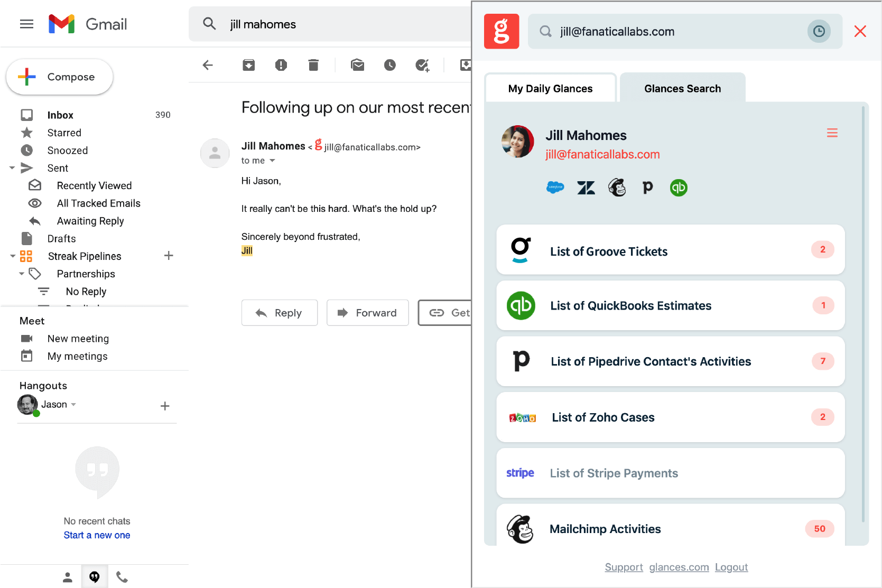The image size is (882, 588).
Task: Expand the 'to me' recipient details
Action: [x=272, y=161]
